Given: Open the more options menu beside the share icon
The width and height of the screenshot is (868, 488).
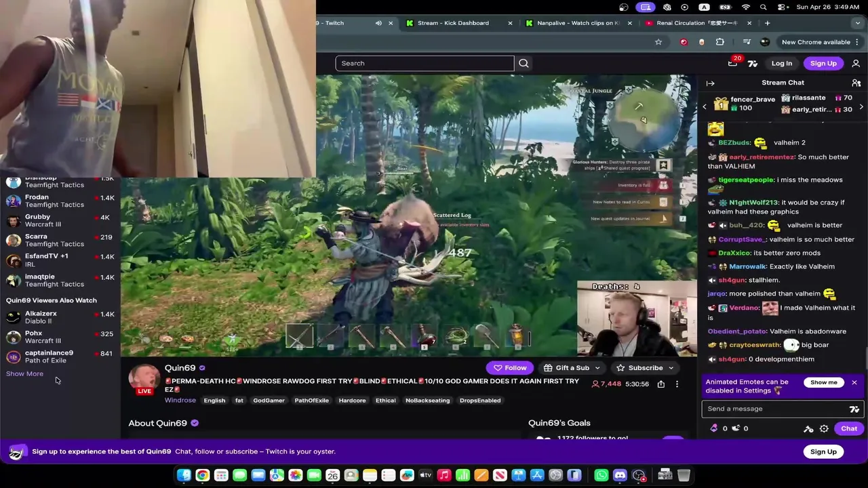Looking at the screenshot, I should click(x=677, y=384).
